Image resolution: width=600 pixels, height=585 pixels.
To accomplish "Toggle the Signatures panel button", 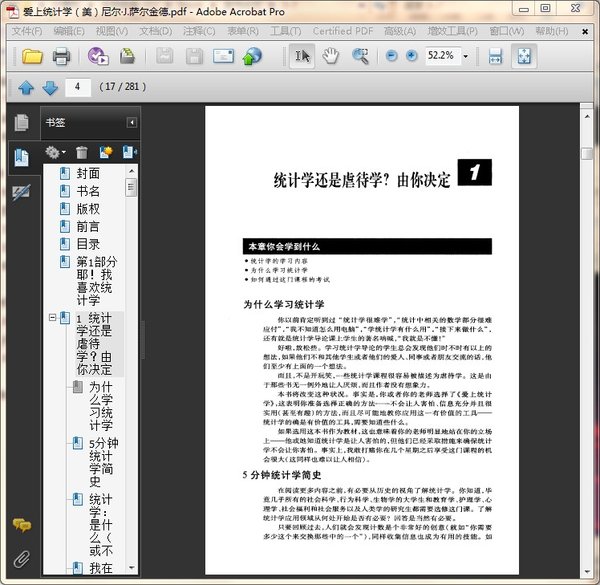I will click(21, 190).
